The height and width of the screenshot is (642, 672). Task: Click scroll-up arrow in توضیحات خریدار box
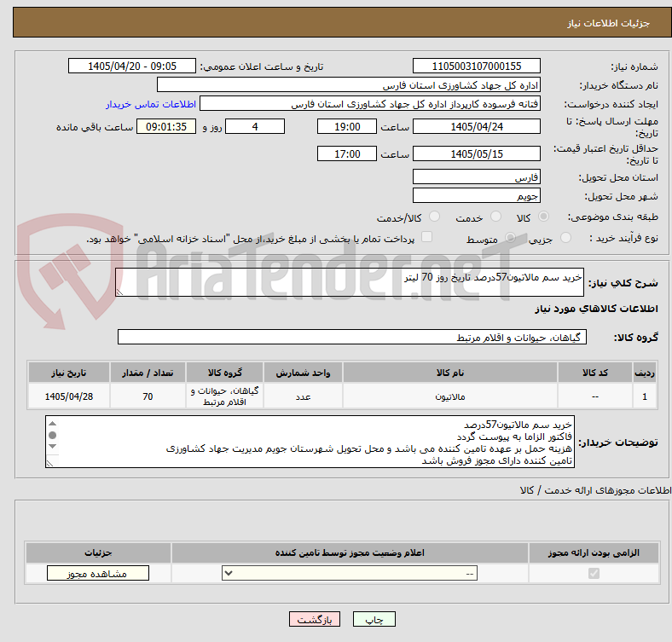(52, 424)
